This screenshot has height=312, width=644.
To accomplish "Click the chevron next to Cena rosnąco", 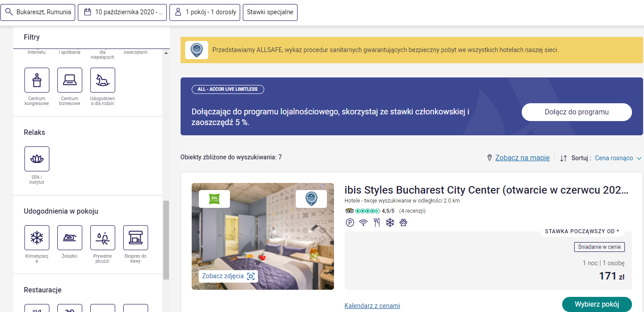I will [x=639, y=158].
